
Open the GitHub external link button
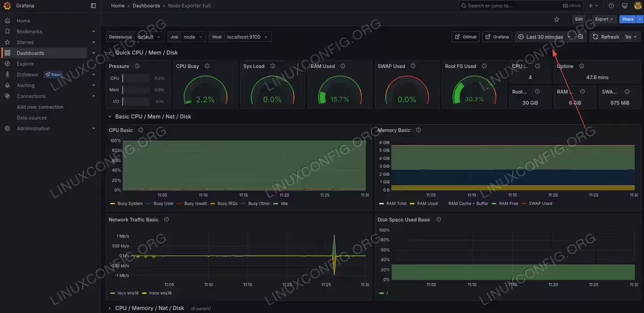click(x=465, y=37)
